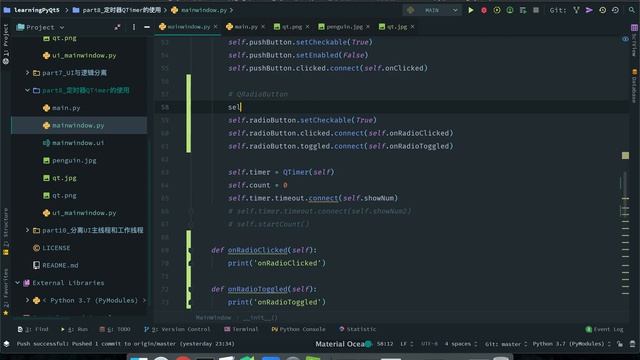This screenshot has width=640, height=360.
Task: Collapse External Libraries node
Action: [x=18, y=282]
